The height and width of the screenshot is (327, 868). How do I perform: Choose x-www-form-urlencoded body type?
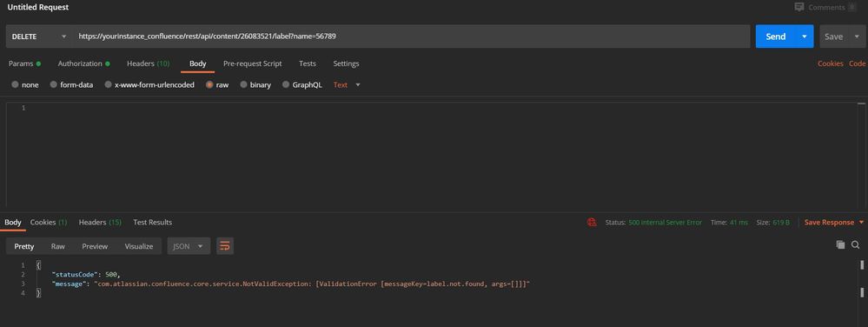pos(109,85)
